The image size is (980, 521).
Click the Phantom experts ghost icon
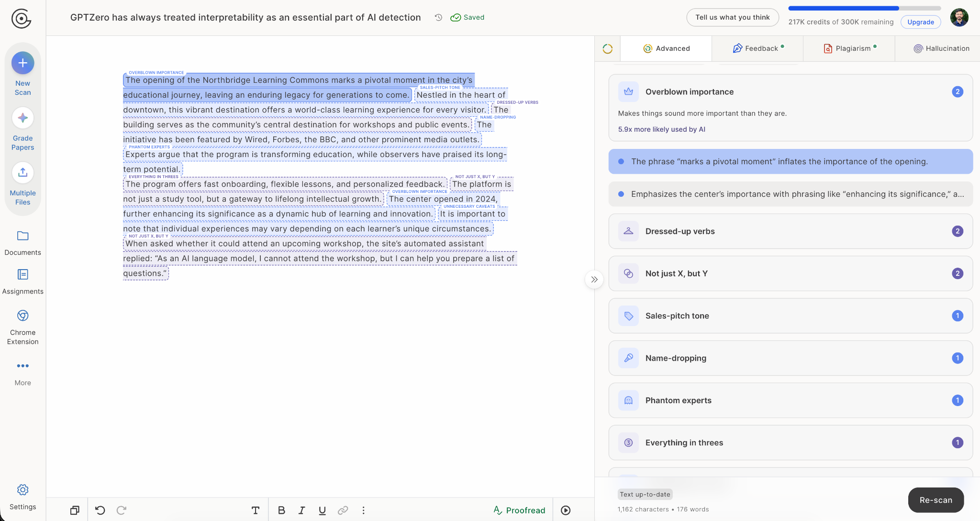click(628, 400)
